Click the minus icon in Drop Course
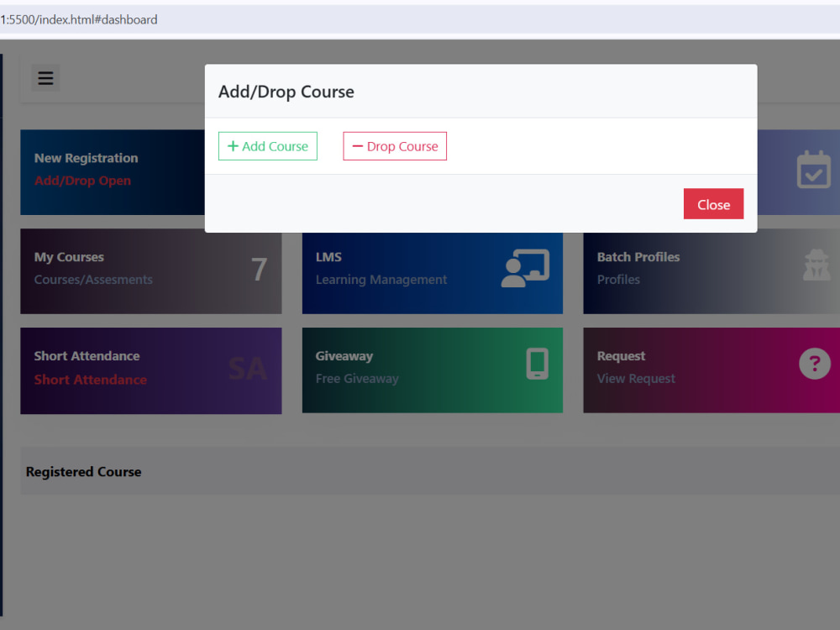This screenshot has height=630, width=840. [x=357, y=146]
